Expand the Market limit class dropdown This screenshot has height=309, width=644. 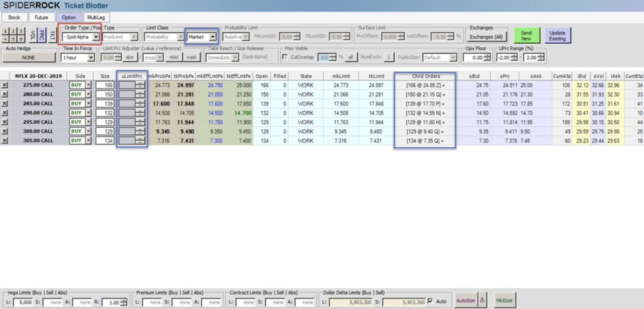[212, 37]
